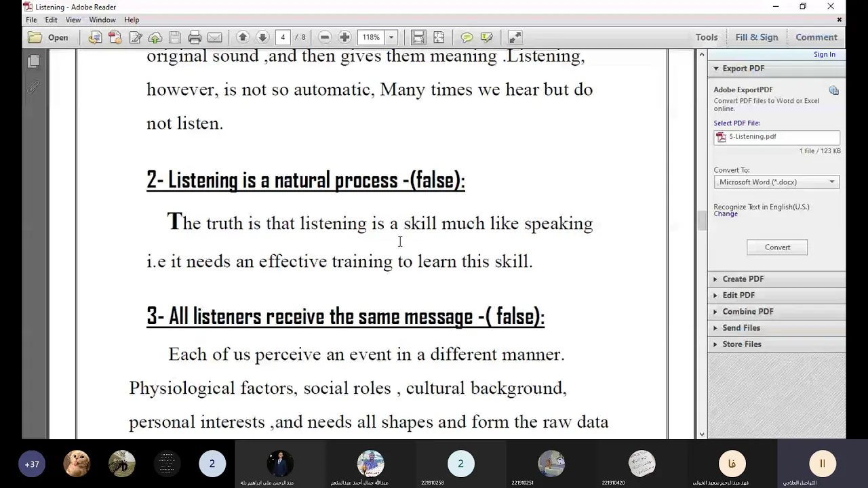Viewport: 868px width, 488px height.
Task: Open the attachments paperclip panel icon
Action: [33, 87]
